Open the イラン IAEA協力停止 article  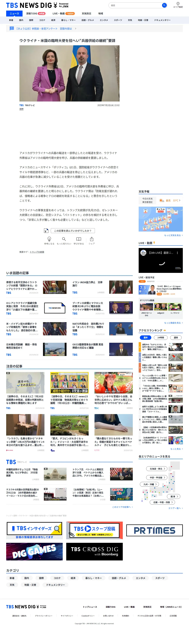coord(87,284)
